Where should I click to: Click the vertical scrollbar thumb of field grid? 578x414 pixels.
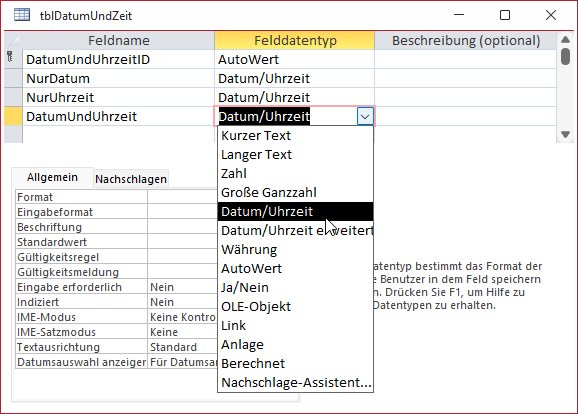[x=565, y=56]
